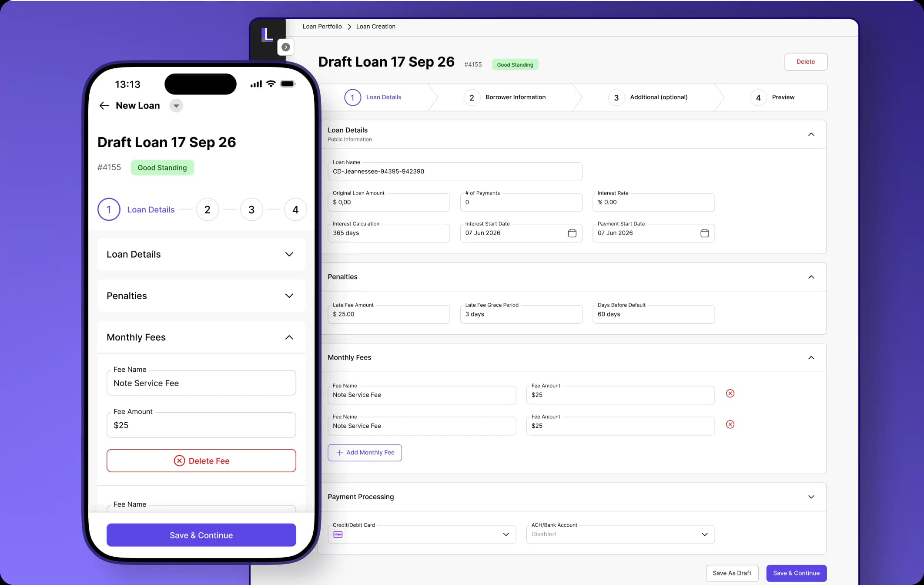Click Save As Draft button
The height and width of the screenshot is (585, 924).
click(x=732, y=573)
